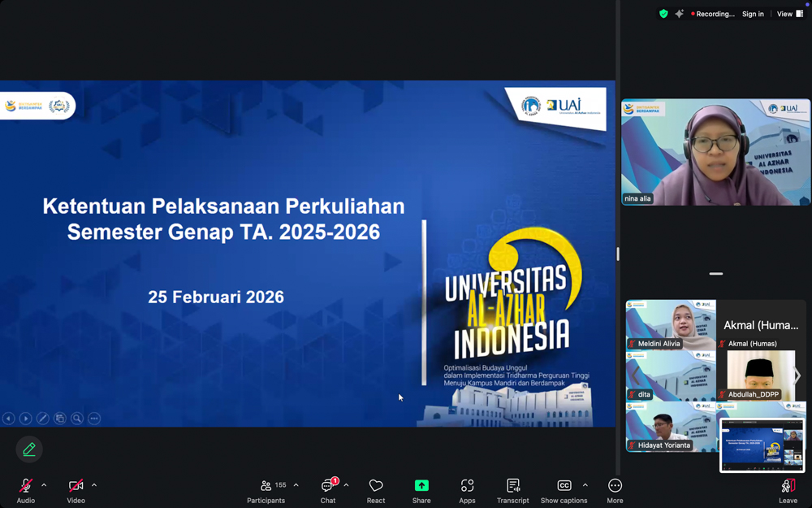
Task: Open the Apps panel
Action: pyautogui.click(x=467, y=486)
